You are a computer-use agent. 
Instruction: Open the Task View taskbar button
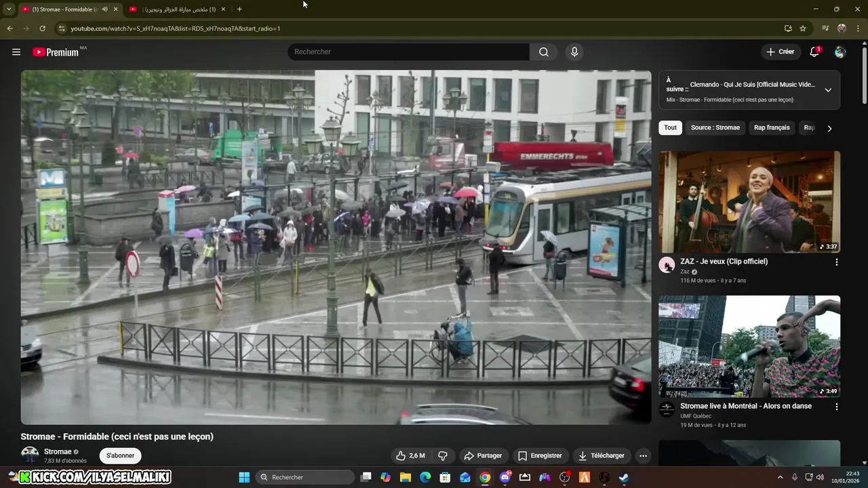tap(366, 477)
